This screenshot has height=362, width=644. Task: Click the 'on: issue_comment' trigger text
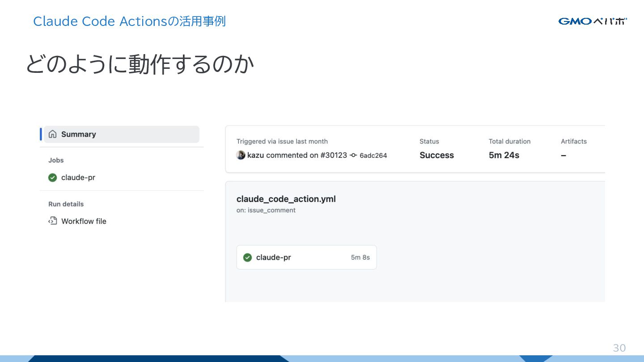click(x=266, y=210)
